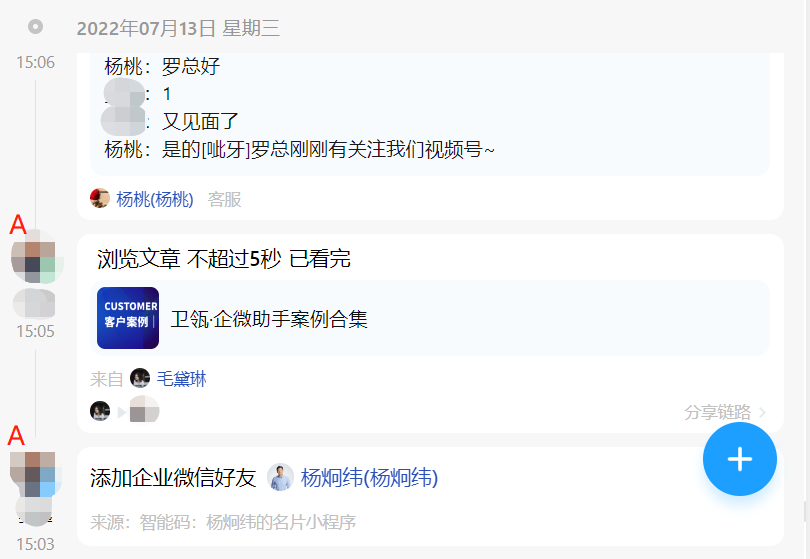
Task: Click the blurred avatar ending share chain
Action: [144, 410]
